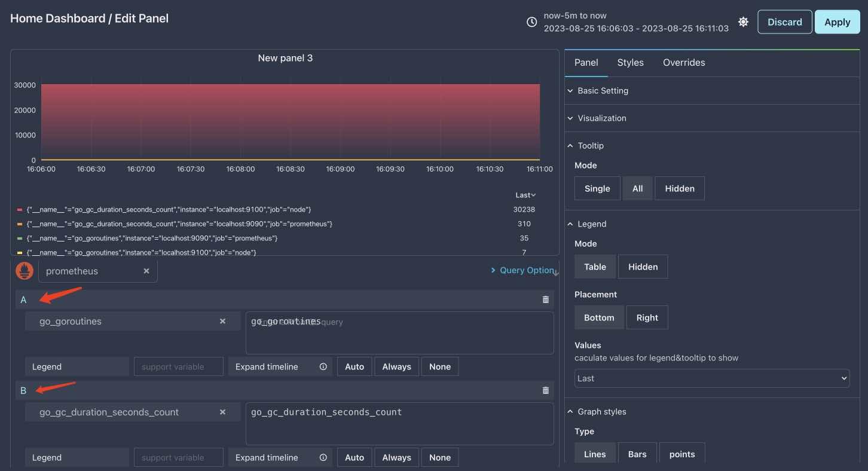
Task: Click the orange prometheus gc_duration legend swatch
Action: (x=20, y=224)
